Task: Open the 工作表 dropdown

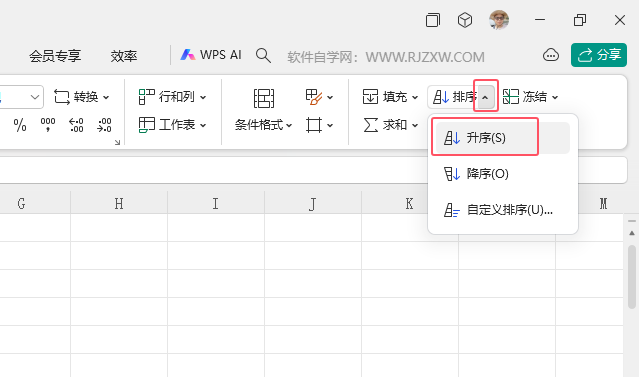Action: [172, 125]
